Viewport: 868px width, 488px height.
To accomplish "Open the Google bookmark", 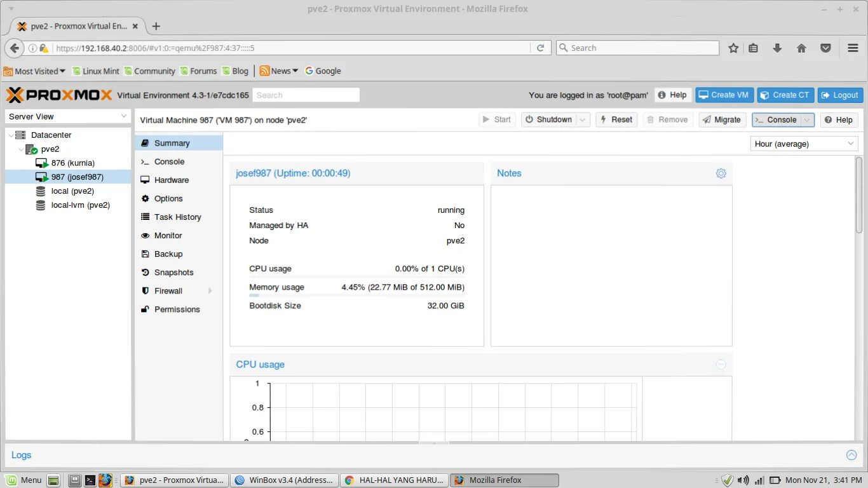I will click(x=323, y=71).
